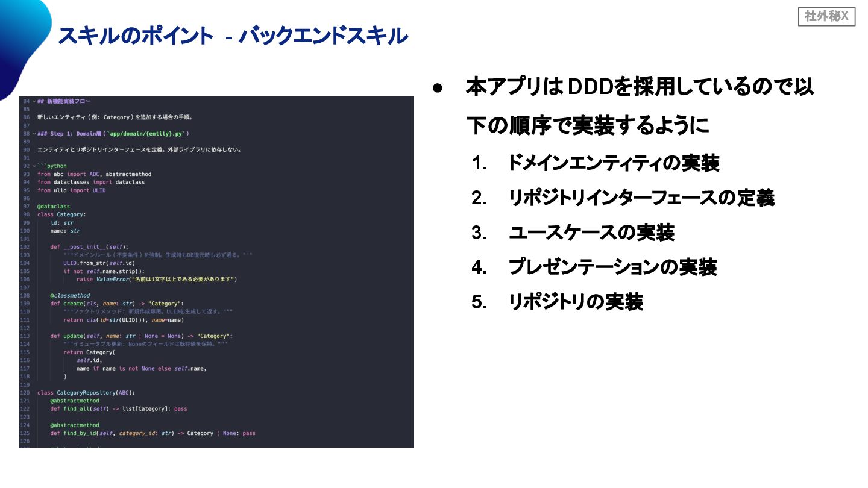Screen dimensions: 868x488
Task: Click the def __post_init__(self): line
Action: 89,247
